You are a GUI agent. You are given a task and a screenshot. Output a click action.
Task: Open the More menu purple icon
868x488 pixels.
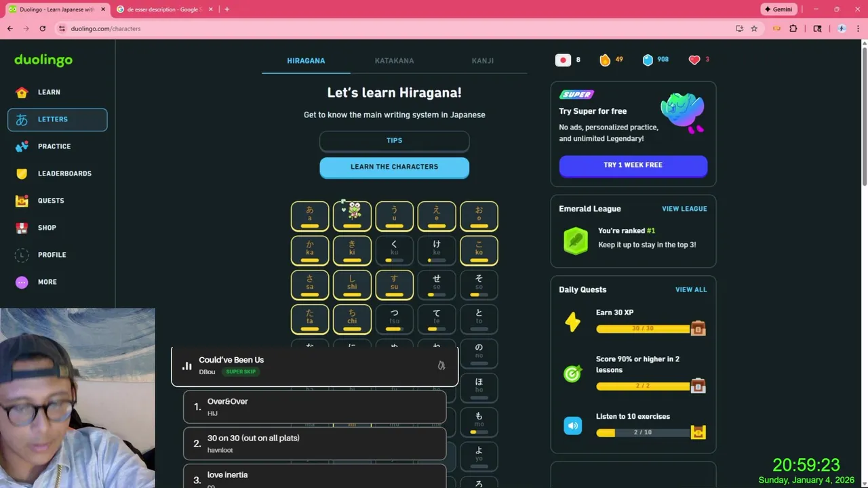pos(22,282)
